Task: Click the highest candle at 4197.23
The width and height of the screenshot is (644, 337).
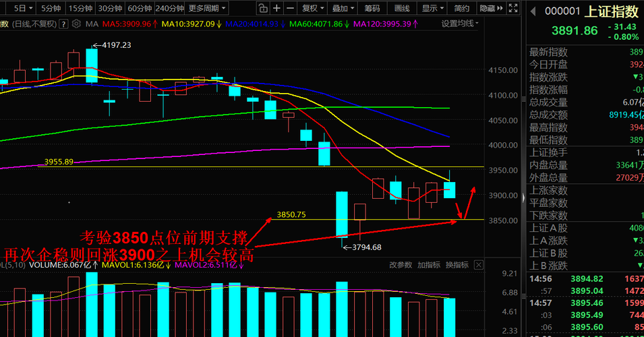Action: click(92, 65)
